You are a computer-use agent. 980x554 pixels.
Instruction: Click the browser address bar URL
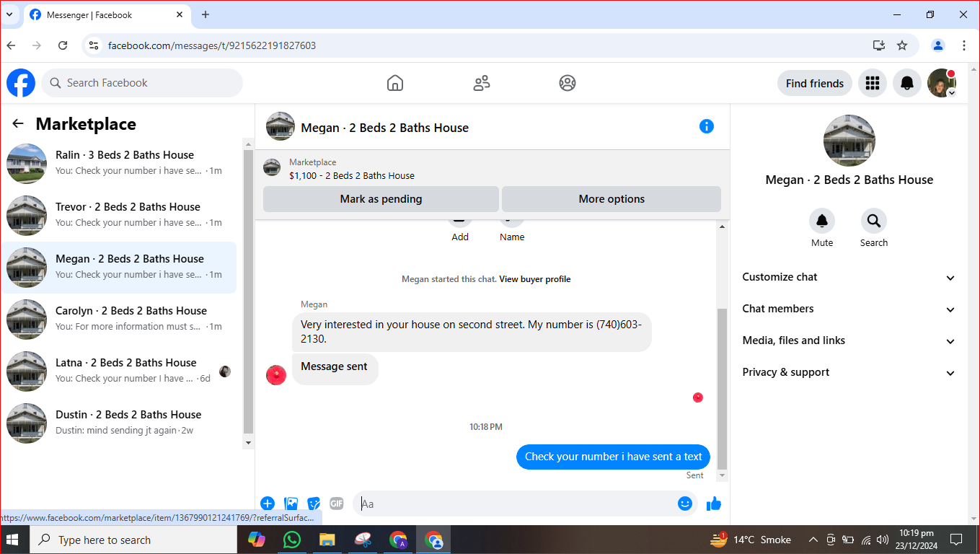pyautogui.click(x=212, y=45)
